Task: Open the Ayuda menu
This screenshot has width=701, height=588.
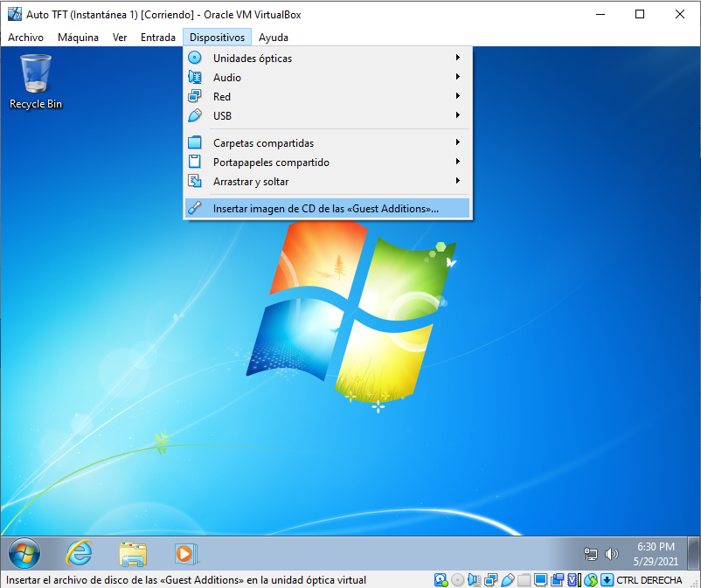Action: 273,38
